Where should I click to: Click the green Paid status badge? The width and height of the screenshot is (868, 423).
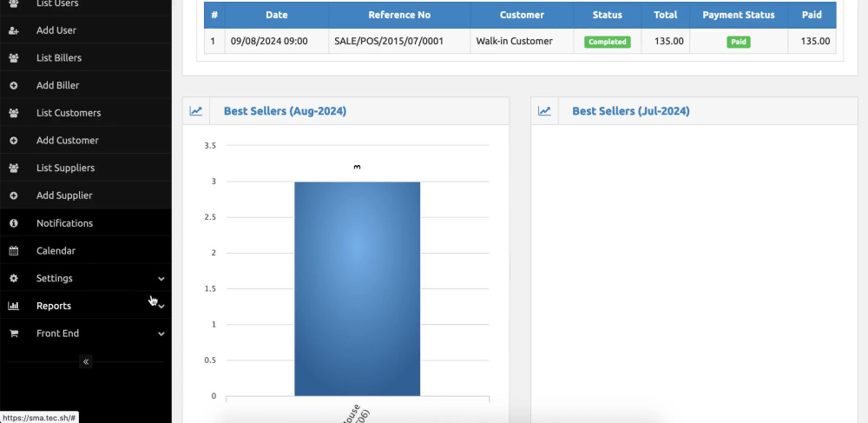(x=739, y=42)
